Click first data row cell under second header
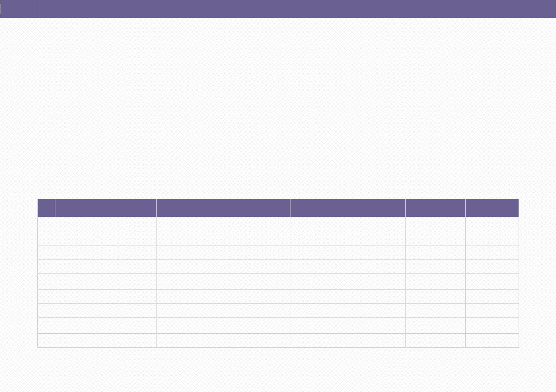556x392 pixels. click(106, 225)
